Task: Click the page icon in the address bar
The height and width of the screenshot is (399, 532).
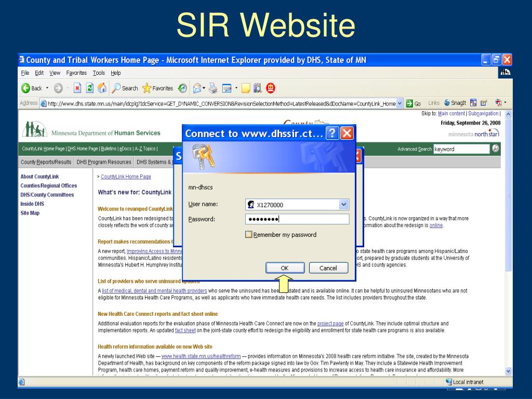Action: [44, 103]
